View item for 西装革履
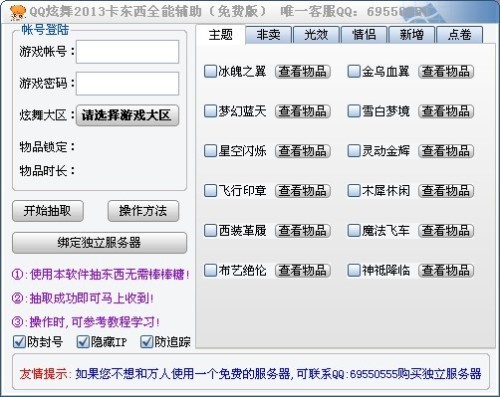Viewport: 500px width, 397px height. pyautogui.click(x=303, y=230)
